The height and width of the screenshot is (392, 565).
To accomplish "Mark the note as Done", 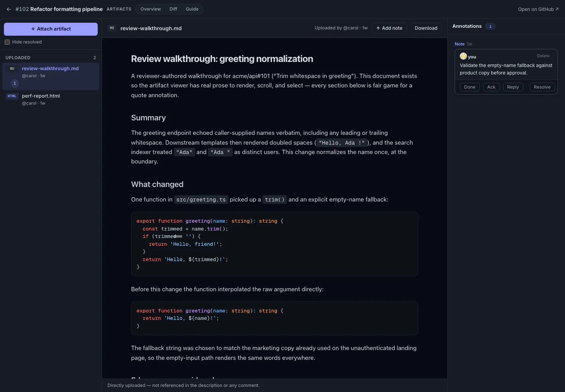I will pyautogui.click(x=470, y=87).
